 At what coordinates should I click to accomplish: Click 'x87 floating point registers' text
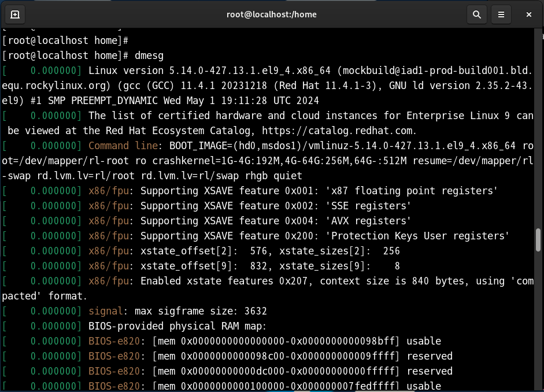click(x=412, y=191)
